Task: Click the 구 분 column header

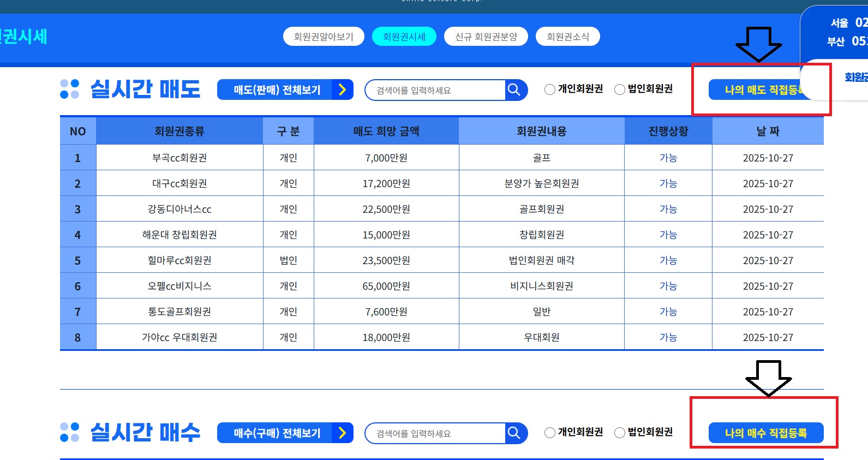Action: point(289,131)
